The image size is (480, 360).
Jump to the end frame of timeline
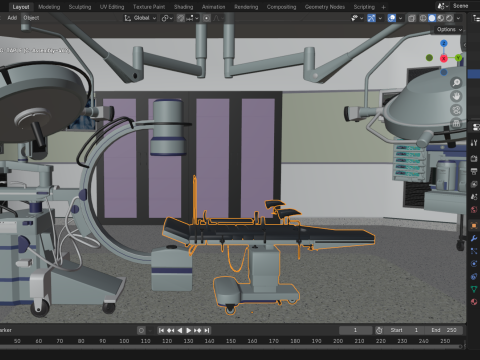pyautogui.click(x=207, y=330)
